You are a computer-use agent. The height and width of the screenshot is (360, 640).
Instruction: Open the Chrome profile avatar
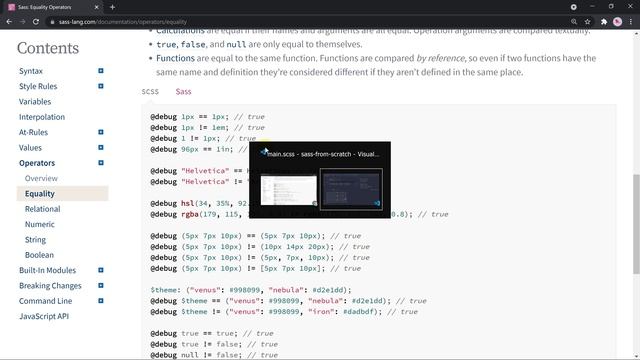[617, 22]
